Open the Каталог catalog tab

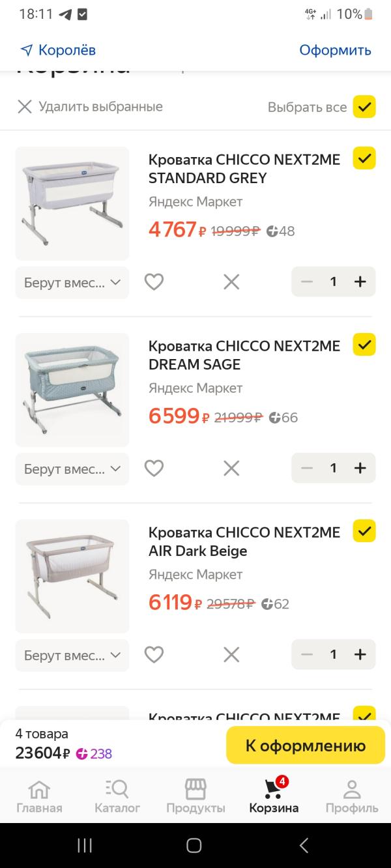pyautogui.click(x=117, y=796)
